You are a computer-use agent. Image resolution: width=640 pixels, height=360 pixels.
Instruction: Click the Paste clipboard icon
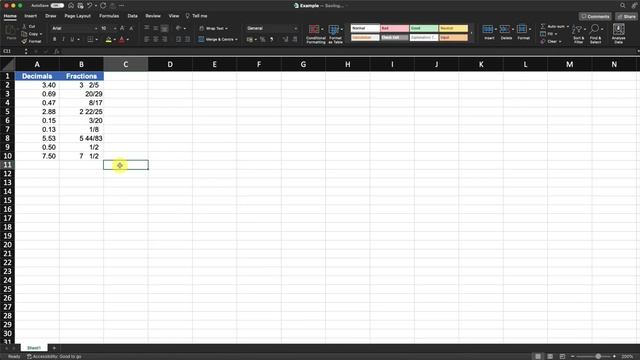tap(11, 31)
